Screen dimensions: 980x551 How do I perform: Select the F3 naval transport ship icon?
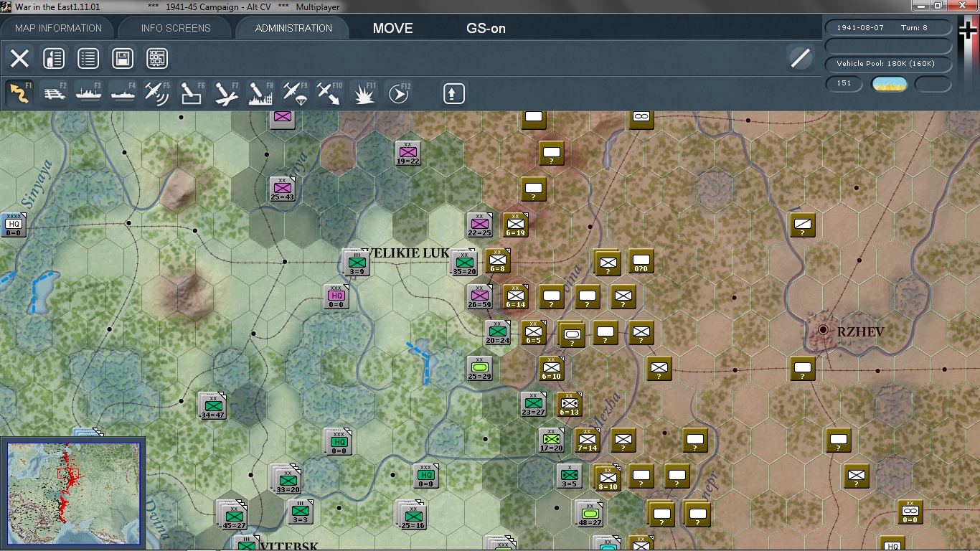pos(88,93)
